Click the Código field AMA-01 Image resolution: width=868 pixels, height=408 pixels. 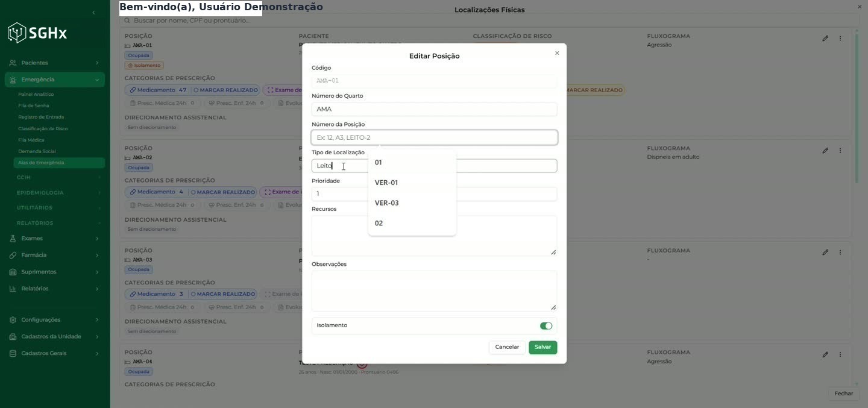point(434,81)
